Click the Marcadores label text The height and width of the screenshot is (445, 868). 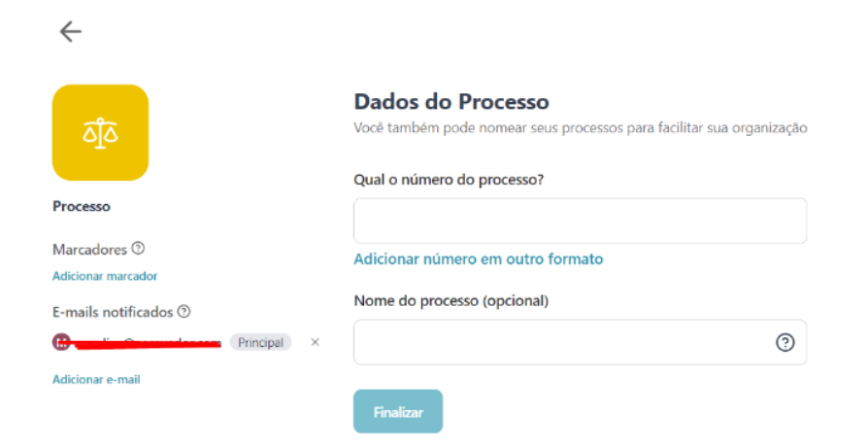89,250
